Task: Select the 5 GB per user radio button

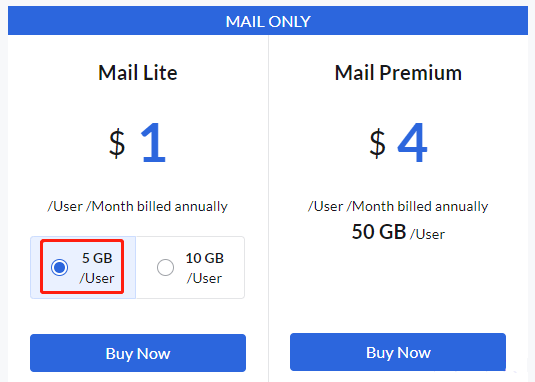Action: point(59,267)
